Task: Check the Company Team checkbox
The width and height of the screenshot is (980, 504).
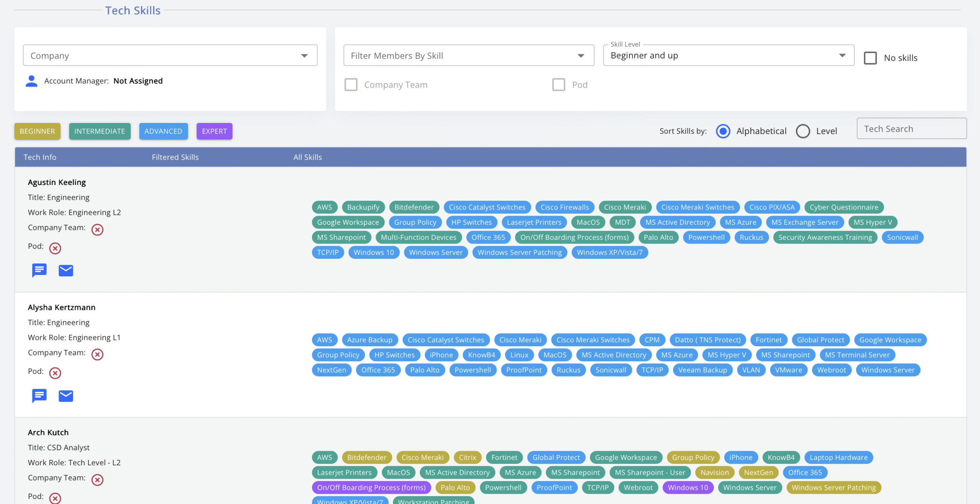Action: click(351, 85)
